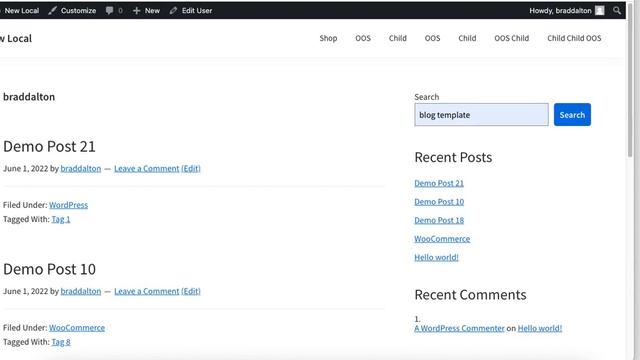The image size is (640, 360).
Task: Click Leave a Comment under Demo Post 21
Action: 147,169
